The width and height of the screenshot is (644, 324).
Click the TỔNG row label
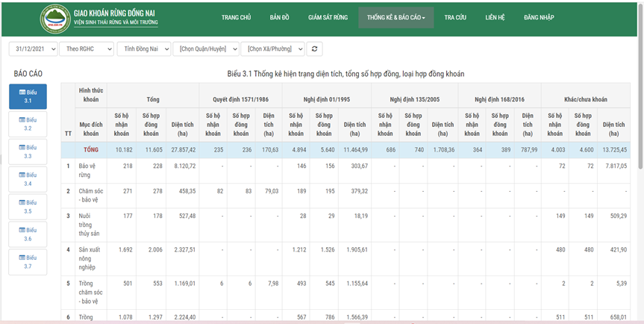[x=91, y=150]
